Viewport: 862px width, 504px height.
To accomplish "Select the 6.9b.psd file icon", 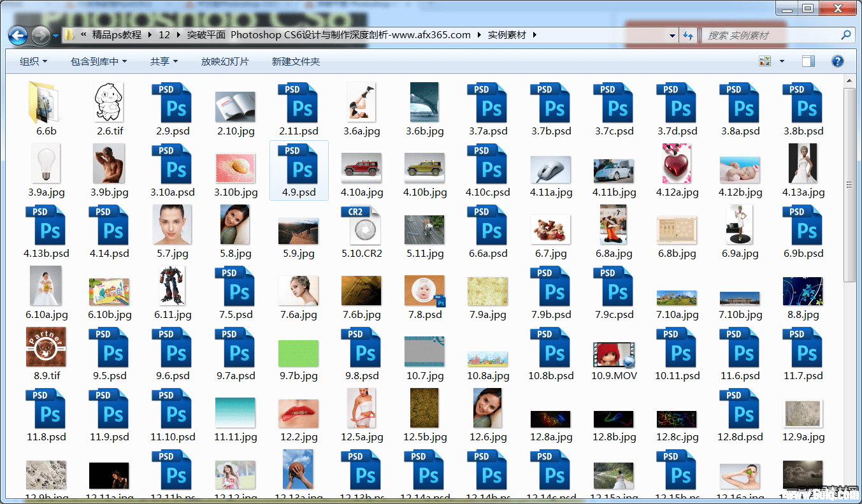I will coord(803,225).
